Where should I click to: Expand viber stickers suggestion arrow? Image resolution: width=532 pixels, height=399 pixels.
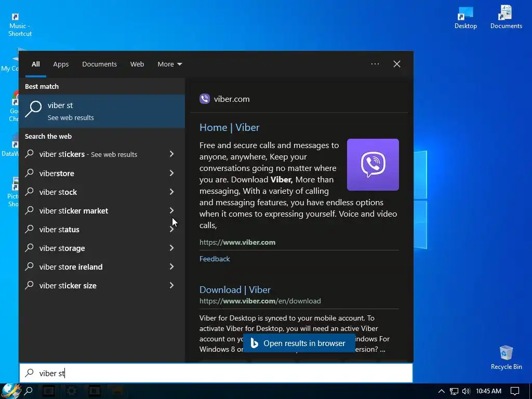pyautogui.click(x=171, y=154)
